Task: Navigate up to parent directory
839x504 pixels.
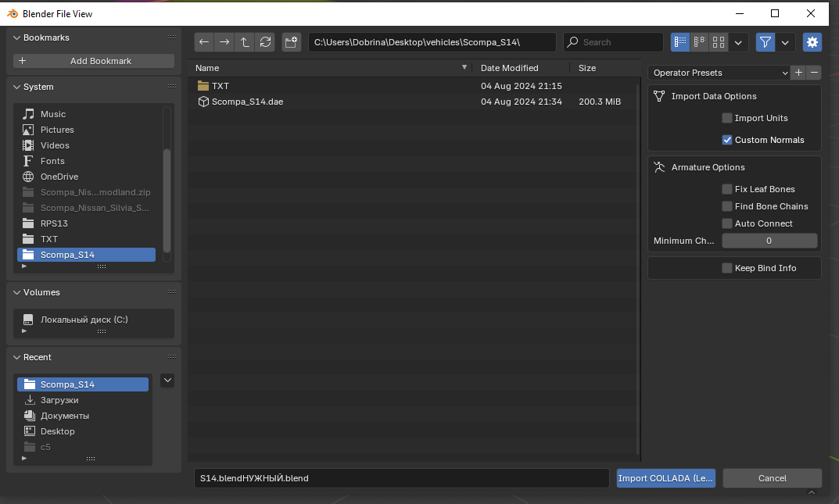Action: point(245,42)
